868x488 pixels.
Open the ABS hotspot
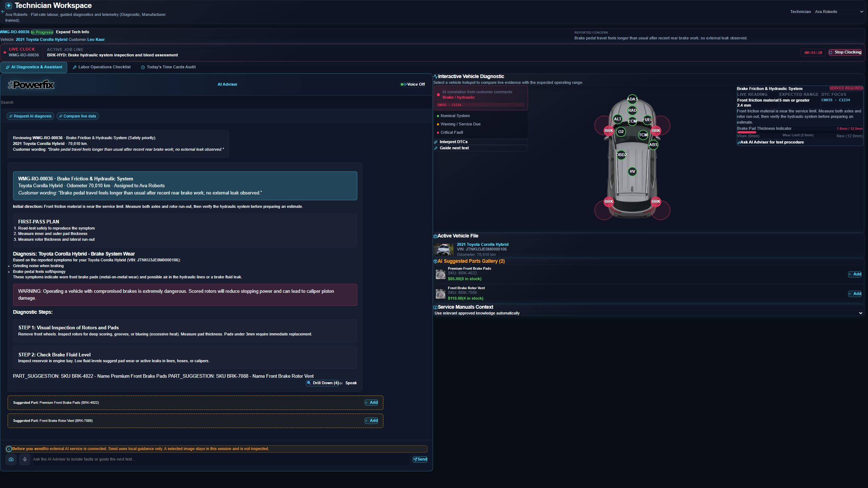653,145
